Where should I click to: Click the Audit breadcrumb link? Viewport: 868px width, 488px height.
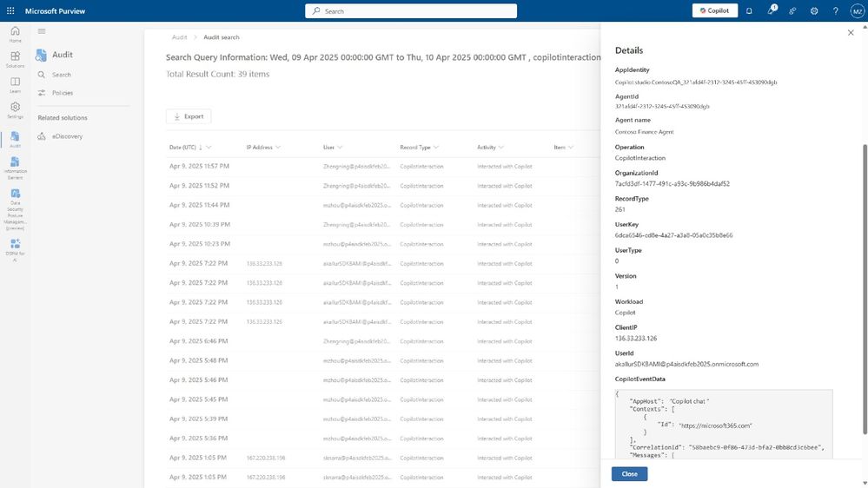pos(179,37)
